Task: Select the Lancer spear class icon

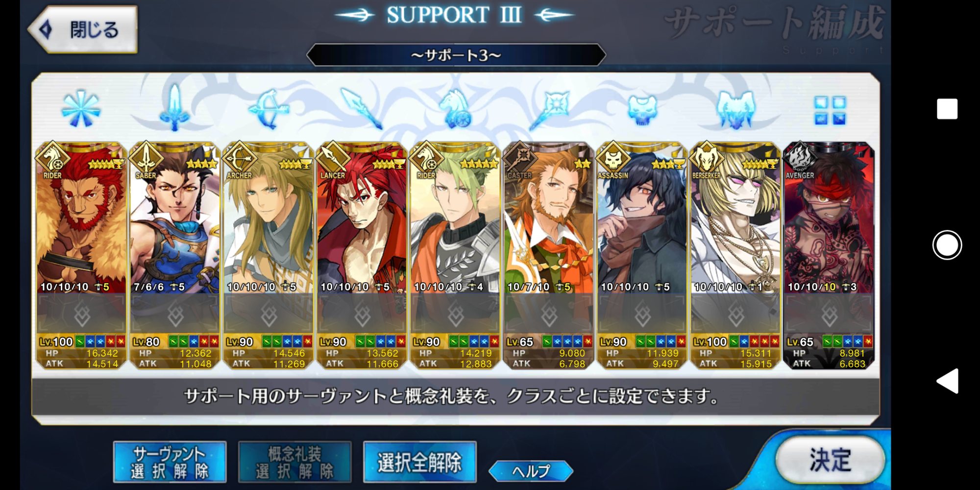Action: pyautogui.click(x=362, y=109)
